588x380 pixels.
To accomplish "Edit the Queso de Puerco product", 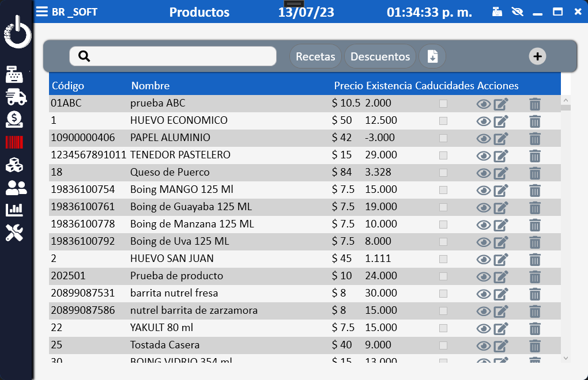I will point(501,173).
